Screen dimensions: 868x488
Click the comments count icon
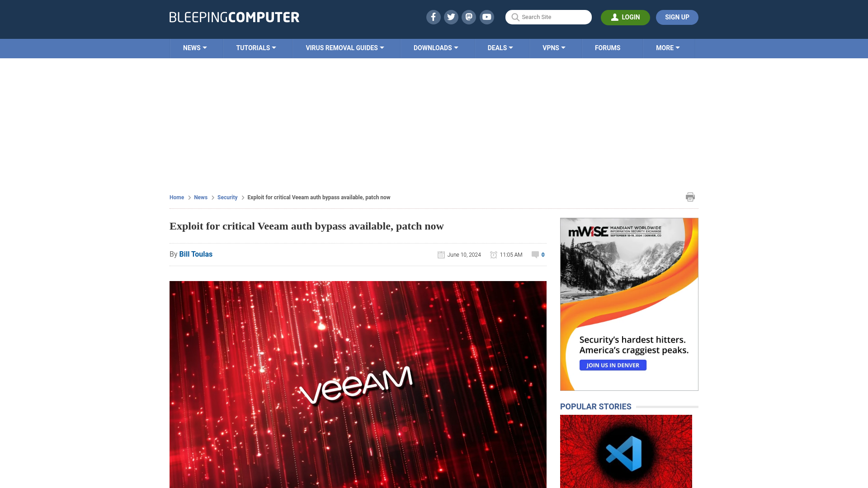pyautogui.click(x=535, y=254)
